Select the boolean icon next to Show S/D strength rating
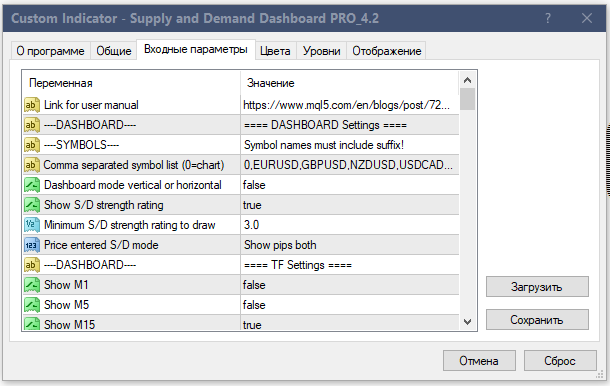The width and height of the screenshot is (610, 386). point(32,205)
